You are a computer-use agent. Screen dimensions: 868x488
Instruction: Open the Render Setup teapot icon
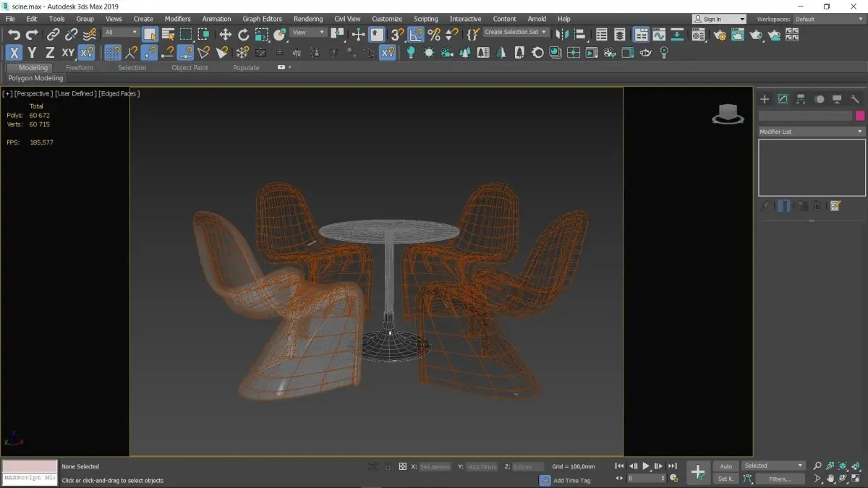[718, 34]
